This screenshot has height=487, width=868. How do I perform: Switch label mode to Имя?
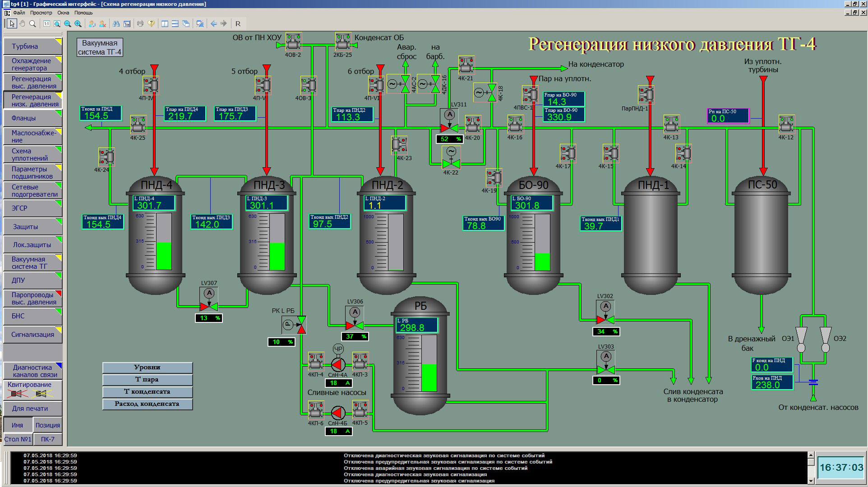[x=18, y=425]
